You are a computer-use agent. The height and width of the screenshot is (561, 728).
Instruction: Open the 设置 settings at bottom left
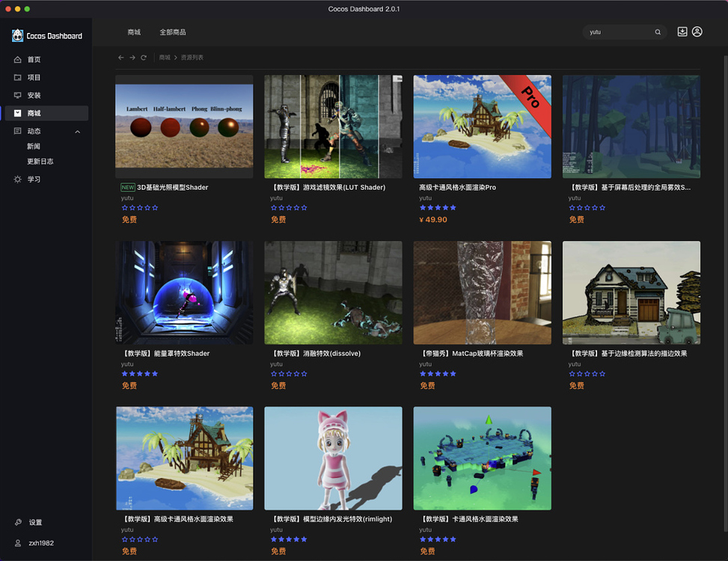31,522
